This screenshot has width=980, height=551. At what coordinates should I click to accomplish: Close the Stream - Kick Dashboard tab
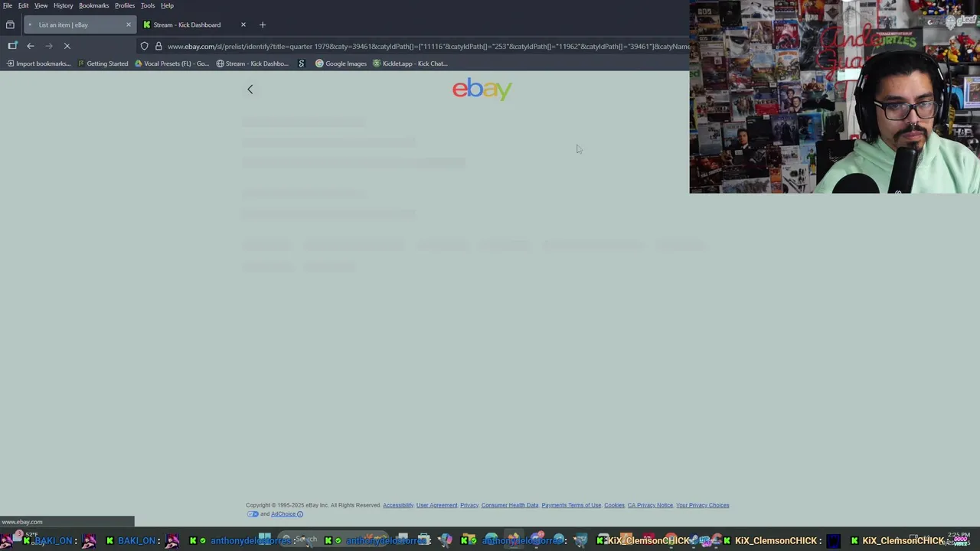tap(243, 24)
